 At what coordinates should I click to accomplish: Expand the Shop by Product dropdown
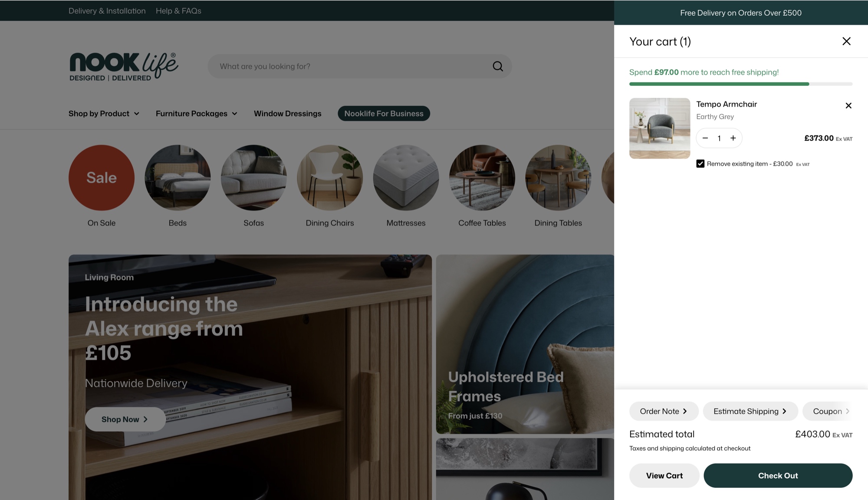(x=104, y=113)
